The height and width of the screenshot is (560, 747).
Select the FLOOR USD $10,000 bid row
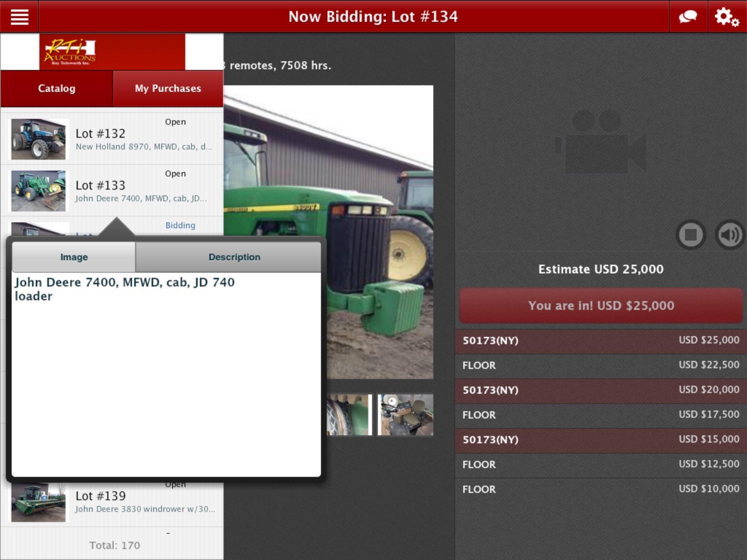click(x=601, y=489)
